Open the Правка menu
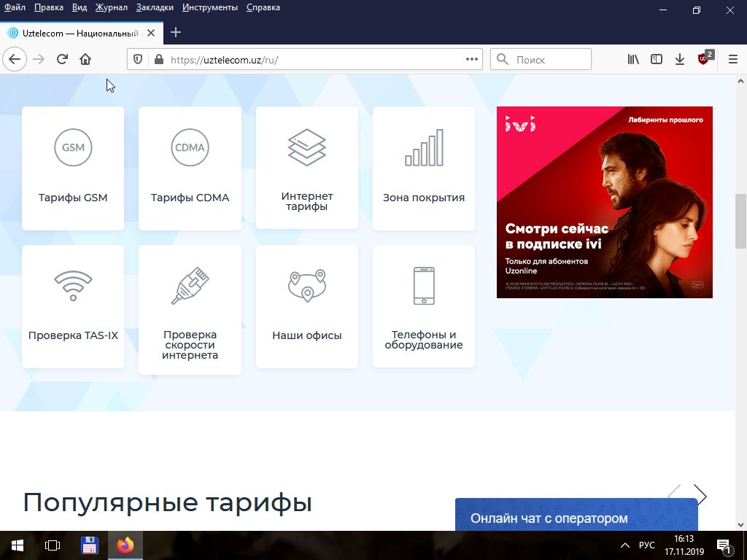747x560 pixels. [49, 7]
